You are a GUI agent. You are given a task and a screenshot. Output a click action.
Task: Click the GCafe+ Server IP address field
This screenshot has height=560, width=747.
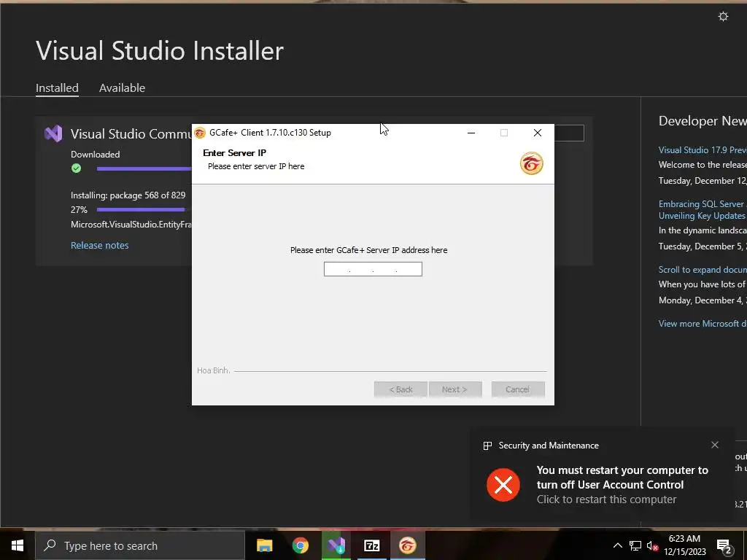tap(373, 269)
